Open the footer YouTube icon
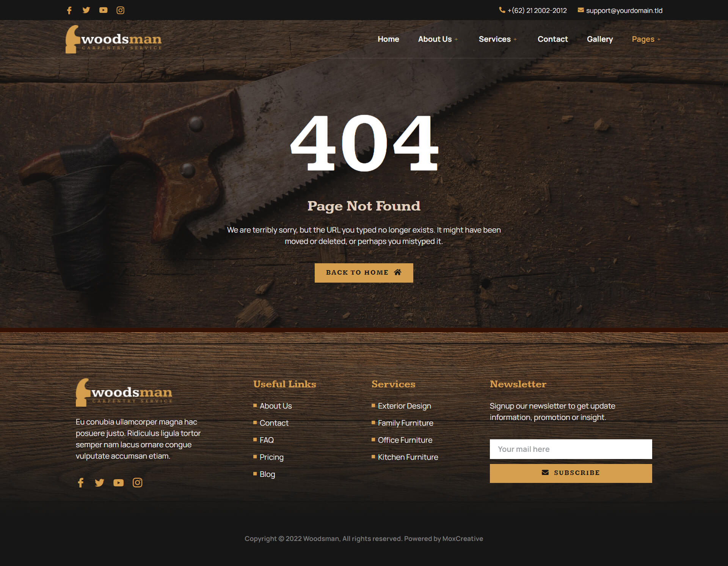Image resolution: width=728 pixels, height=566 pixels. pos(118,483)
